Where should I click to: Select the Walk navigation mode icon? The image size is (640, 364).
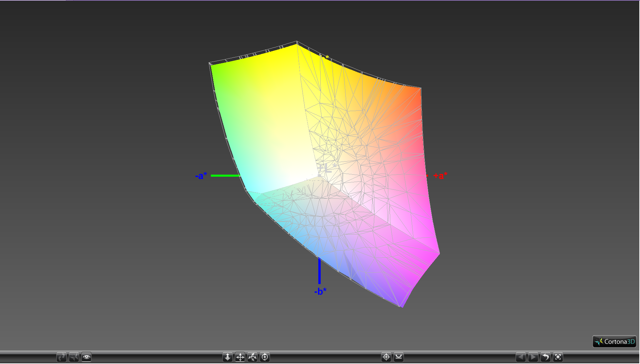pyautogui.click(x=62, y=357)
